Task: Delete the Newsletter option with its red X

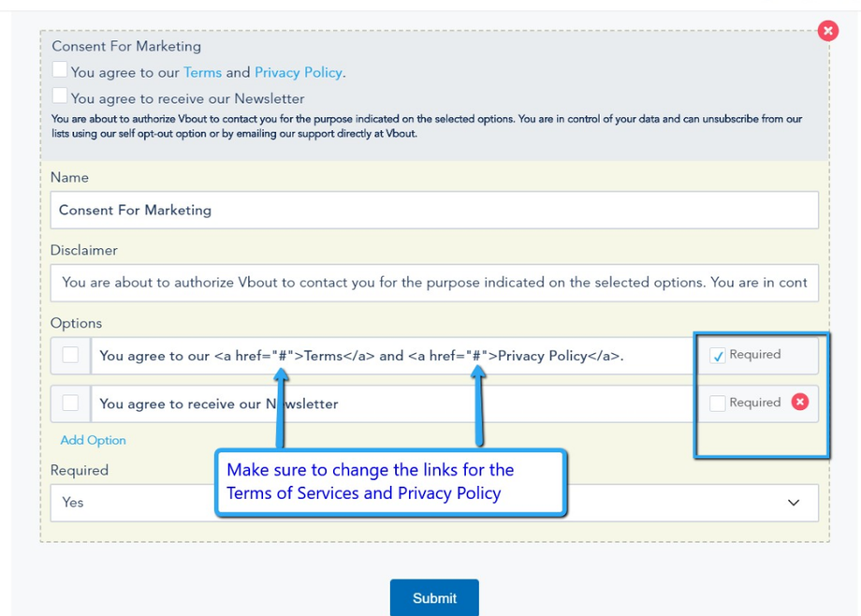Action: point(799,402)
